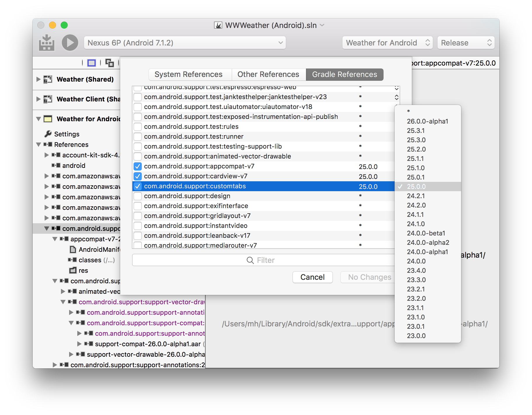Collapse the support-vector-drawable purple node
The height and width of the screenshot is (415, 532).
[63, 302]
